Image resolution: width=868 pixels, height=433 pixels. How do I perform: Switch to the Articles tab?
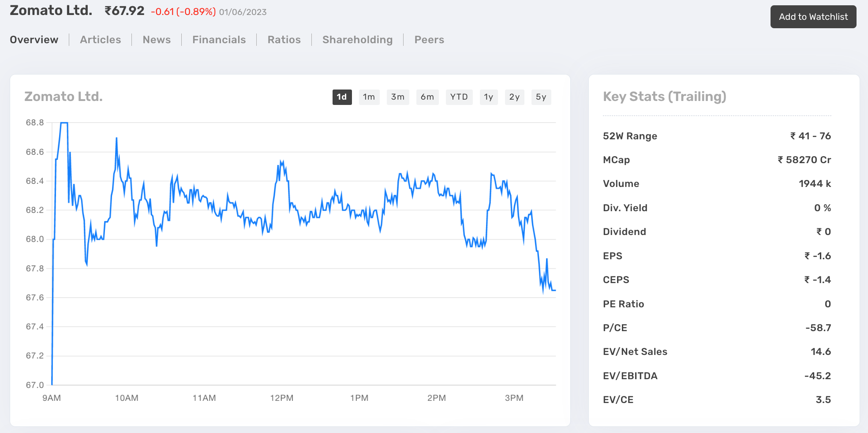[x=100, y=40]
